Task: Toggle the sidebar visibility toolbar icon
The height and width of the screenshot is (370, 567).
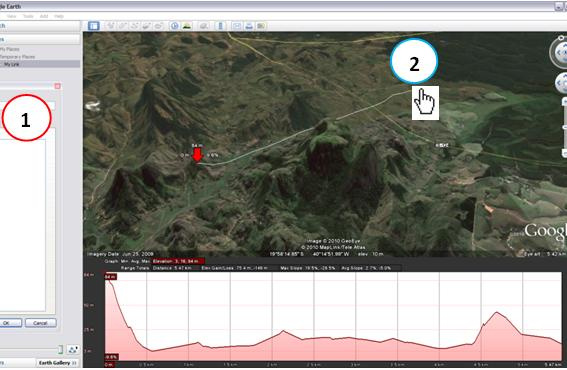Action: (94, 26)
